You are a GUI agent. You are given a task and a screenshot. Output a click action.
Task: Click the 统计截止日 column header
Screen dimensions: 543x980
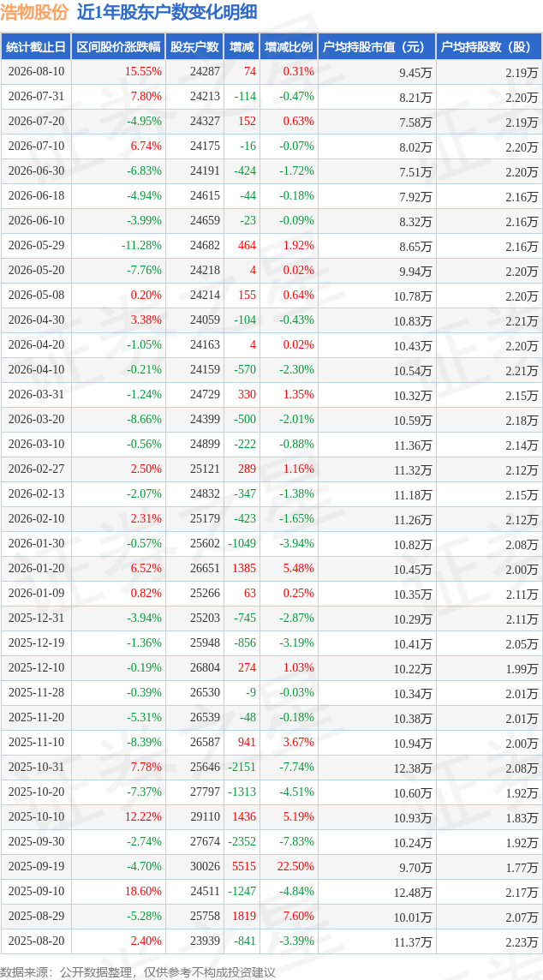pyautogui.click(x=36, y=46)
